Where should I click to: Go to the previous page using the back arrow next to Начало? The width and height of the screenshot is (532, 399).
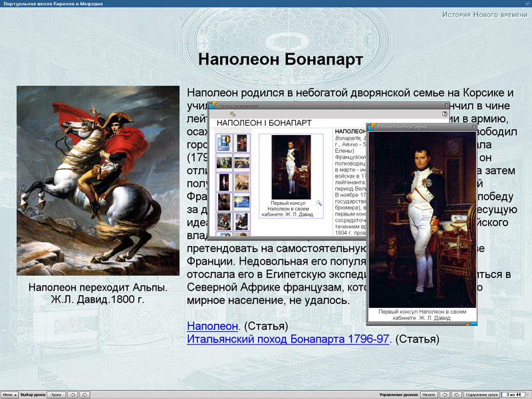click(446, 395)
